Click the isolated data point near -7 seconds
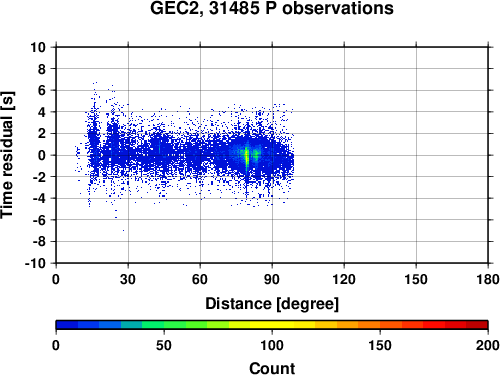 pyautogui.click(x=123, y=230)
